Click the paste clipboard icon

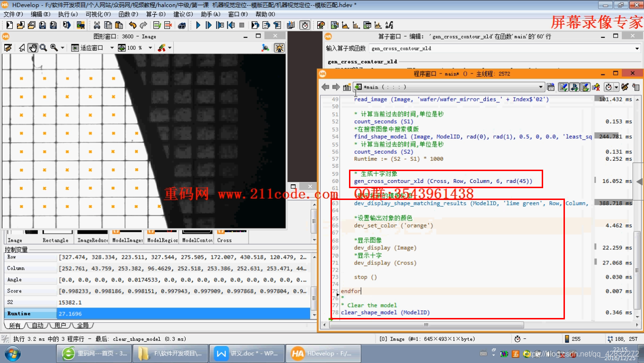pyautogui.click(x=119, y=25)
